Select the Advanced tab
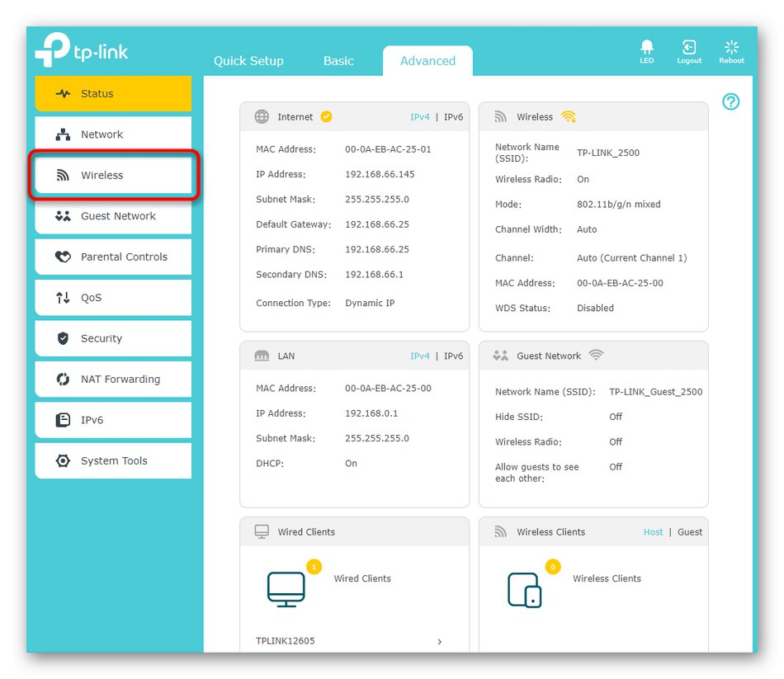784x679 pixels. pyautogui.click(x=427, y=61)
